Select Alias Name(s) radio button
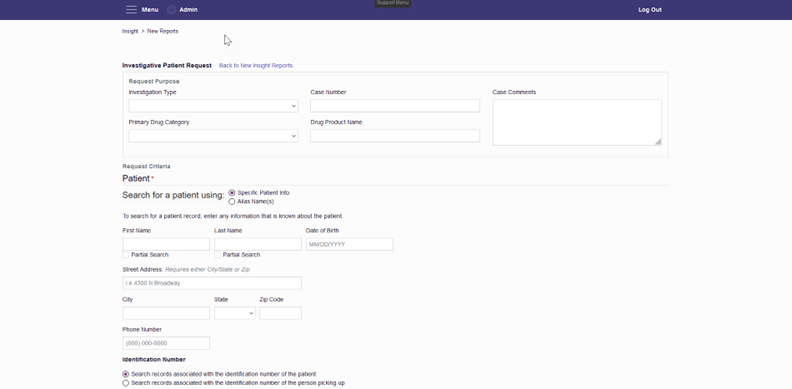Screen dimensions: 792x389 (232, 202)
